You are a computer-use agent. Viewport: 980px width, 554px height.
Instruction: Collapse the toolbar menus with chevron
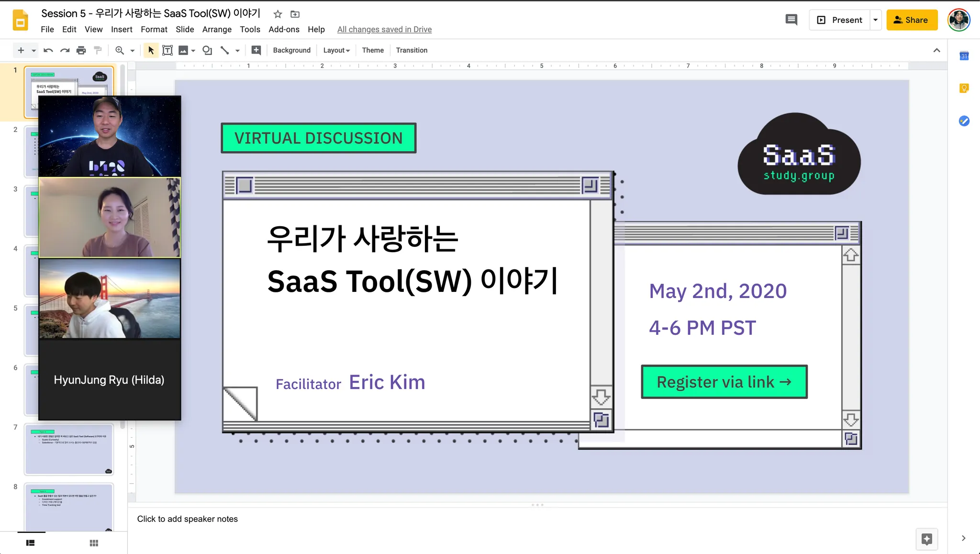[936, 50]
